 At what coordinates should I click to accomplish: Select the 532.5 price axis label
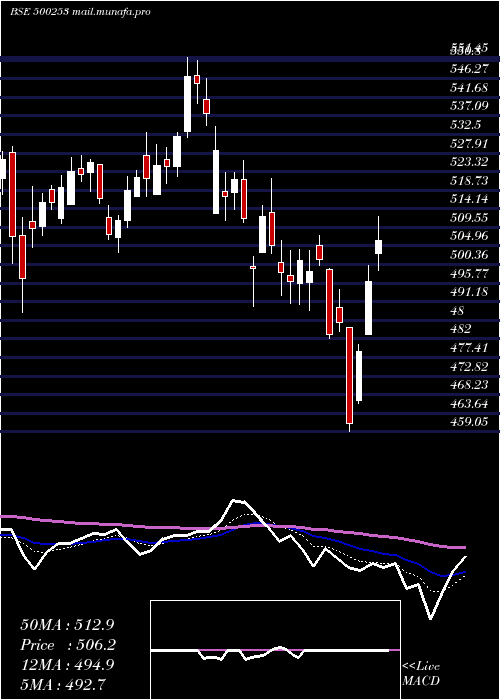point(465,125)
